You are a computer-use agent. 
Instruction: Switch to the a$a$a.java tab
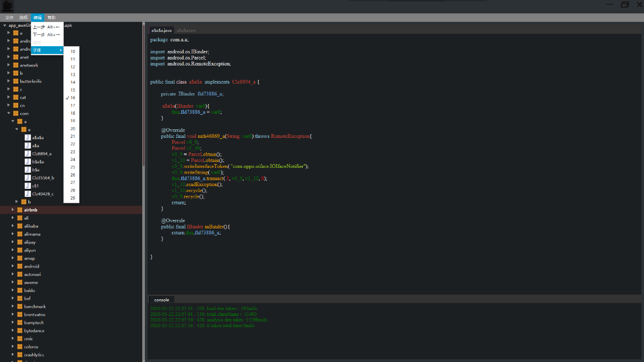[x=162, y=31]
